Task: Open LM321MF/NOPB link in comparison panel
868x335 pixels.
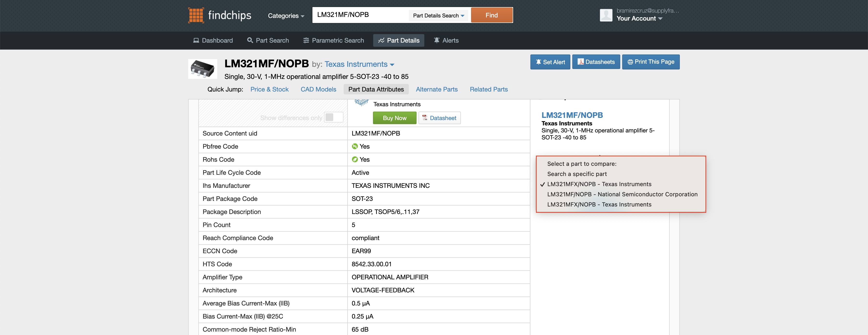Action: pos(572,115)
